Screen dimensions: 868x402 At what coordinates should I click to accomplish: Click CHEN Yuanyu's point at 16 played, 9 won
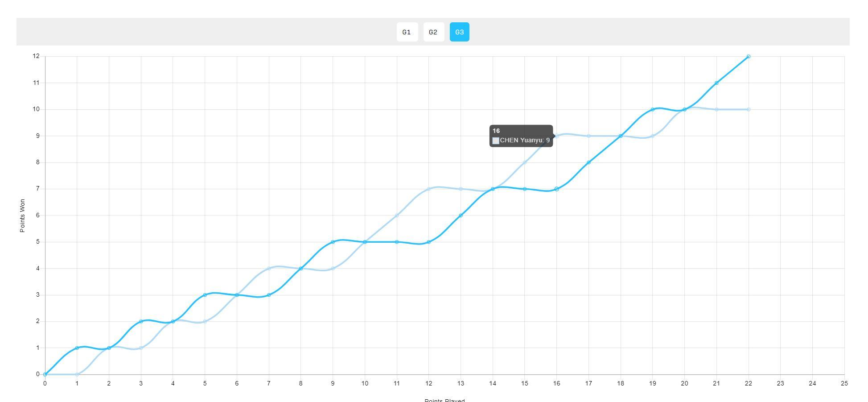click(x=556, y=136)
